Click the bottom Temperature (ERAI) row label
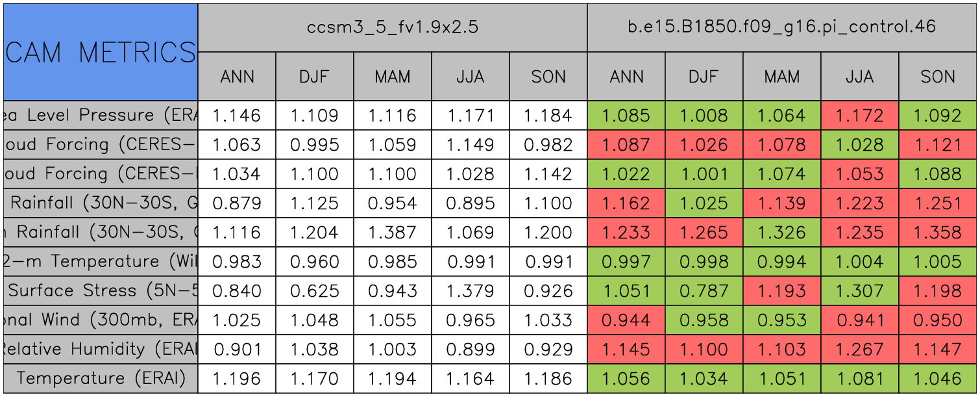Screen dimensions: 980x397 (x=100, y=378)
